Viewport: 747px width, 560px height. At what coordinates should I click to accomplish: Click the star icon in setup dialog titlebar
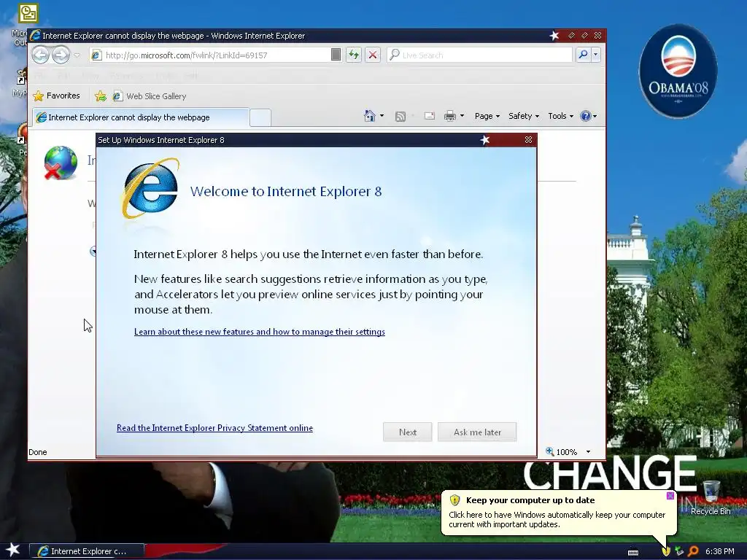click(485, 140)
